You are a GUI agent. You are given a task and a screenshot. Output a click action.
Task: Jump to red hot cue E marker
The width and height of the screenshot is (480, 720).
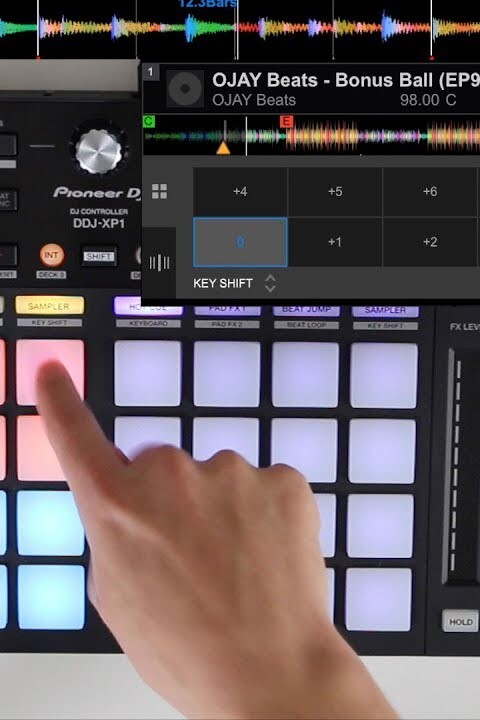click(286, 121)
